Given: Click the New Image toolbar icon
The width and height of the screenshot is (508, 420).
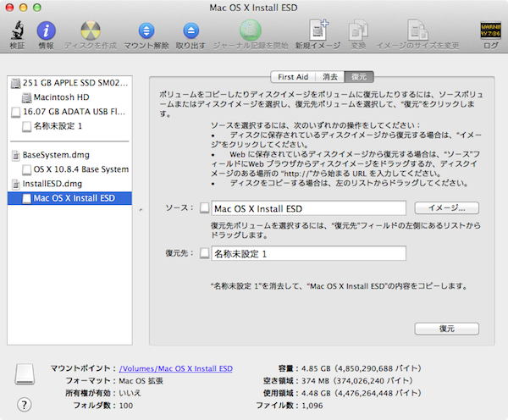Looking at the screenshot, I should [x=318, y=30].
